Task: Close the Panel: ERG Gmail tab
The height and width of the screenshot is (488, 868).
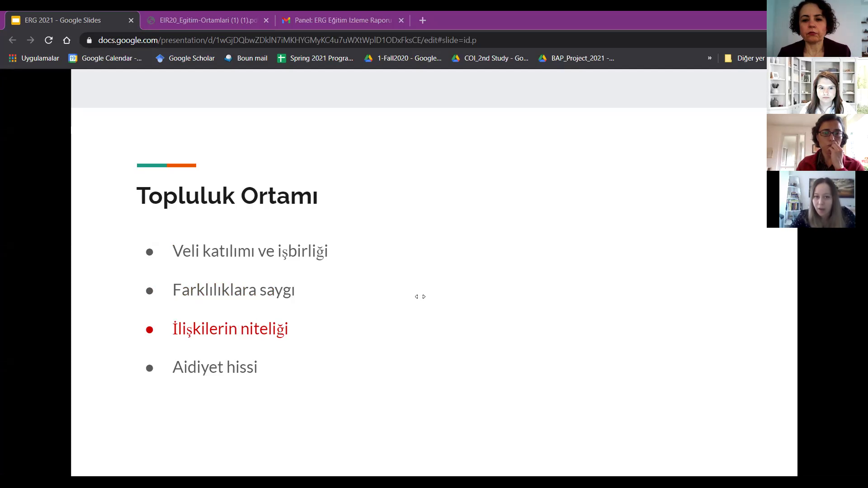Action: (x=401, y=20)
